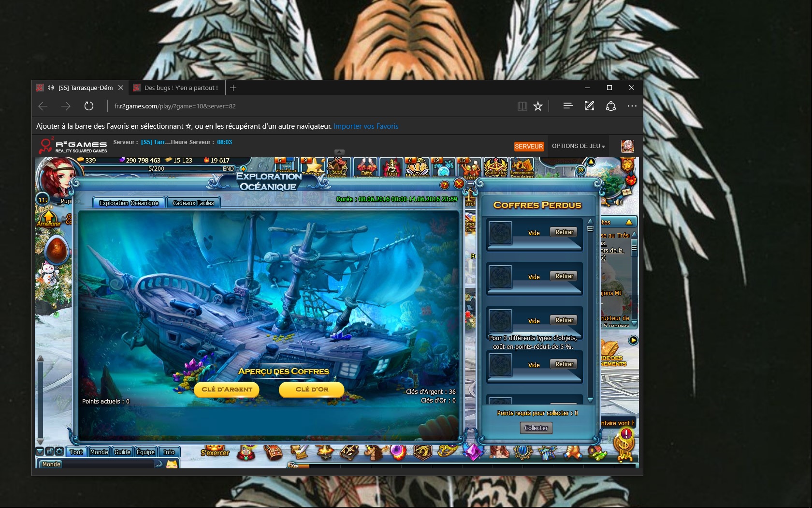Image resolution: width=812 pixels, height=508 pixels.
Task: Click the orange question mark help icon
Action: point(445,185)
